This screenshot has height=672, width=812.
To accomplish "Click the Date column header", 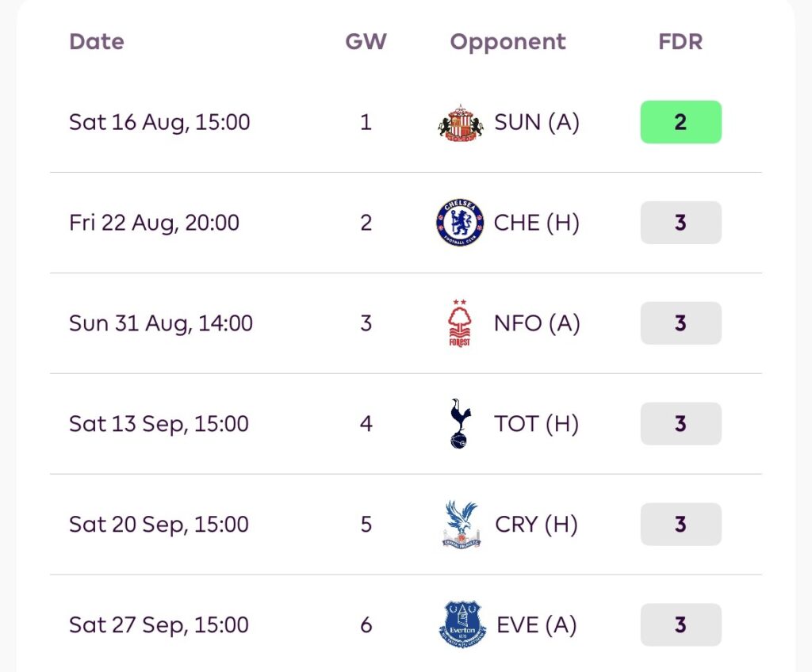I will pyautogui.click(x=97, y=41).
